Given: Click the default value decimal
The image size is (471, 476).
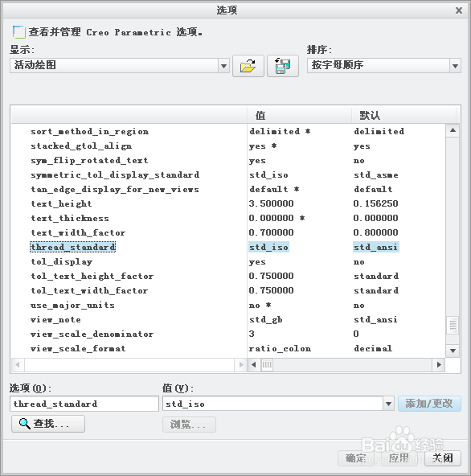Looking at the screenshot, I should (x=373, y=348).
